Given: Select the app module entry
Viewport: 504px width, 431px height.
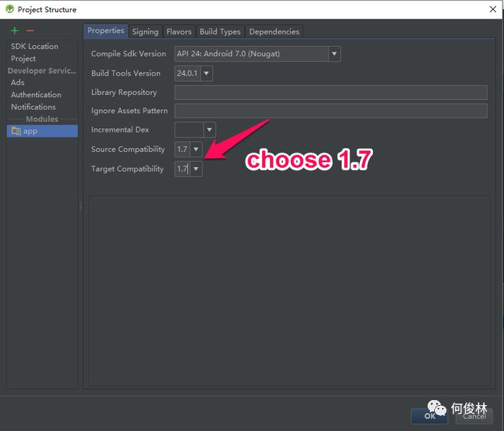Looking at the screenshot, I should (x=42, y=131).
